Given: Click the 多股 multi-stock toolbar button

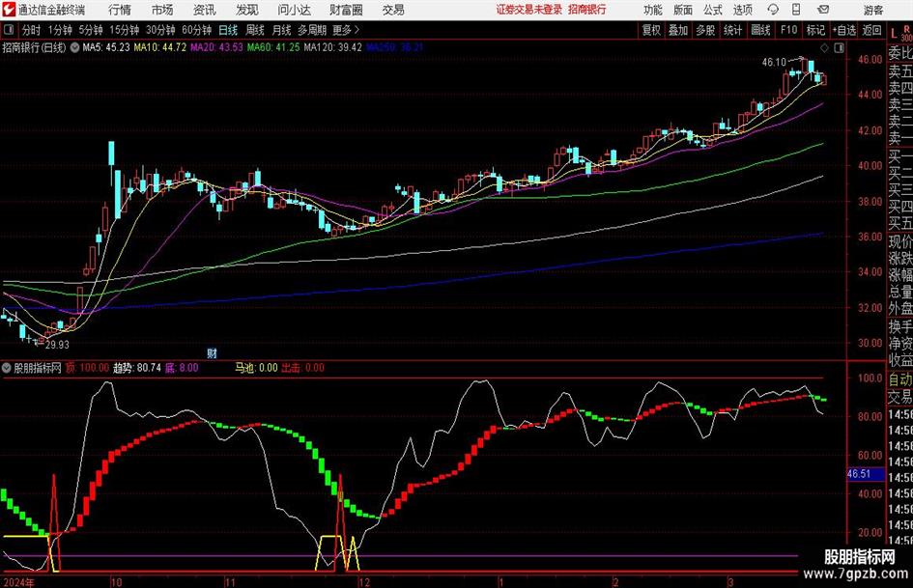Looking at the screenshot, I should [x=705, y=30].
